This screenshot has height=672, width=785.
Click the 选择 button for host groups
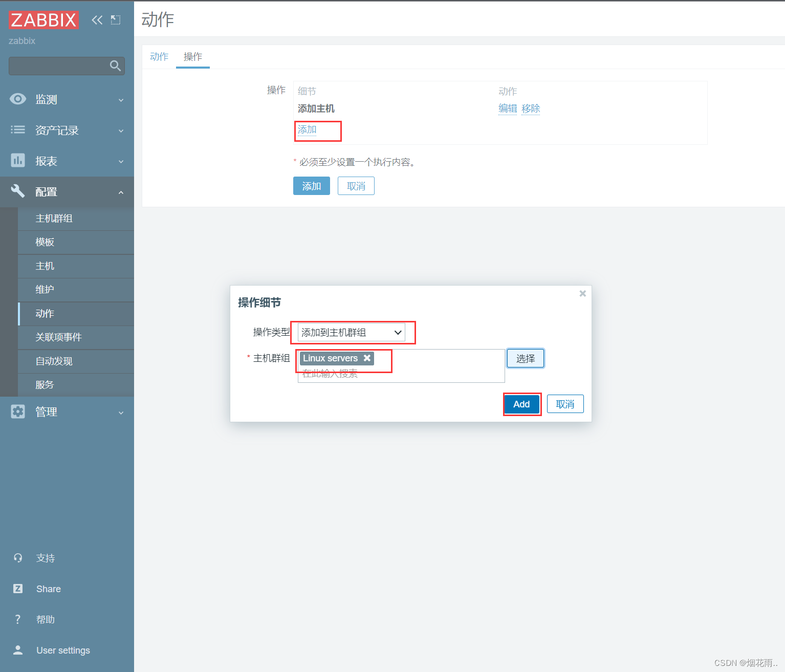tap(526, 358)
